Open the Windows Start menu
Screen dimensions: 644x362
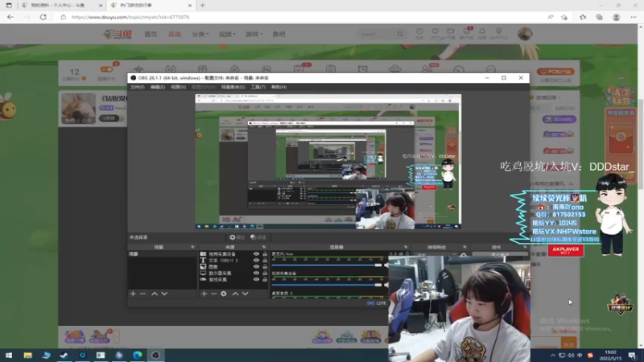click(x=9, y=356)
